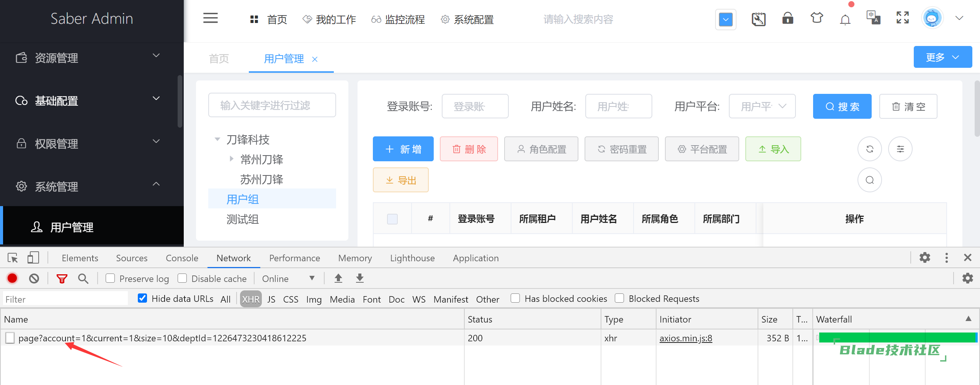Open 我的工作 top menu
The image size is (980, 385).
(329, 19)
